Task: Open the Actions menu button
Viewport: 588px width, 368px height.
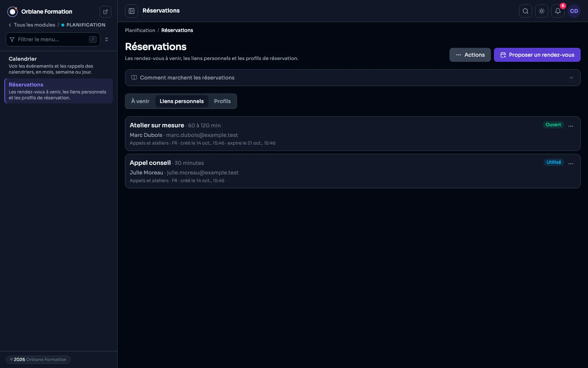Action: pos(470,55)
